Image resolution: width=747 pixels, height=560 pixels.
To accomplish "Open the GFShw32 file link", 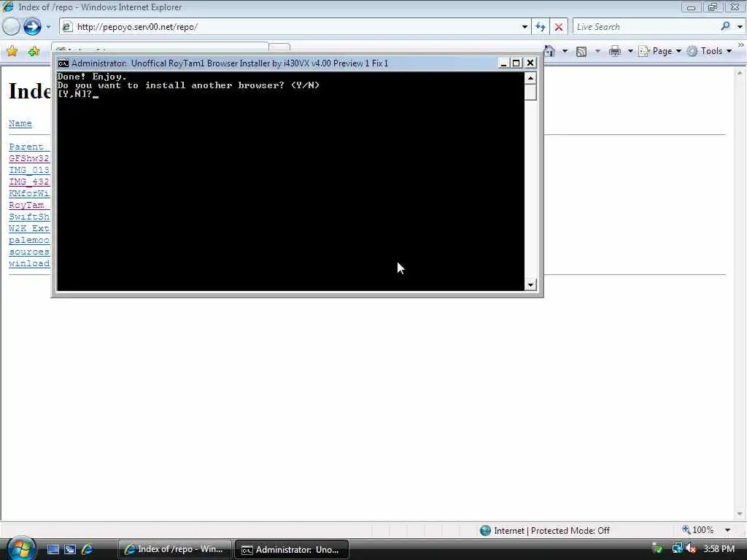I will coord(29,158).
